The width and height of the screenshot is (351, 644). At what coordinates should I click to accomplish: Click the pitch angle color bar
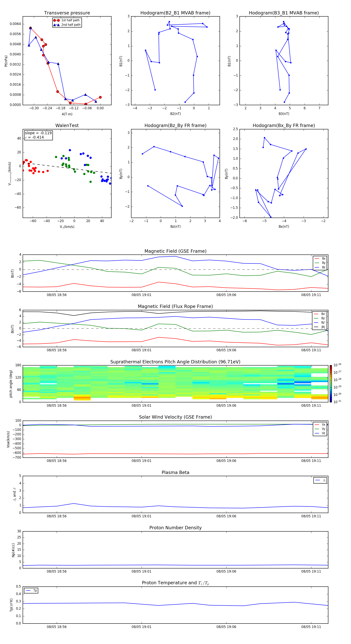point(331,384)
